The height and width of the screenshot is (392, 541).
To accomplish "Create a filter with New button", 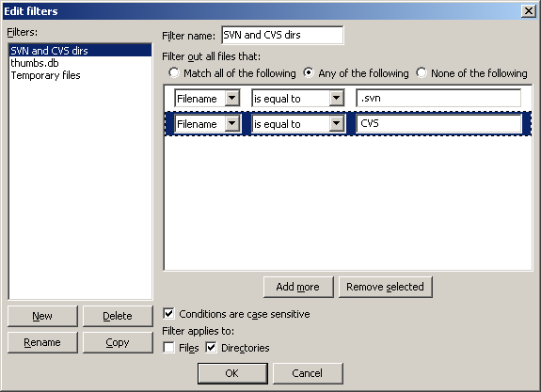I will pos(42,316).
